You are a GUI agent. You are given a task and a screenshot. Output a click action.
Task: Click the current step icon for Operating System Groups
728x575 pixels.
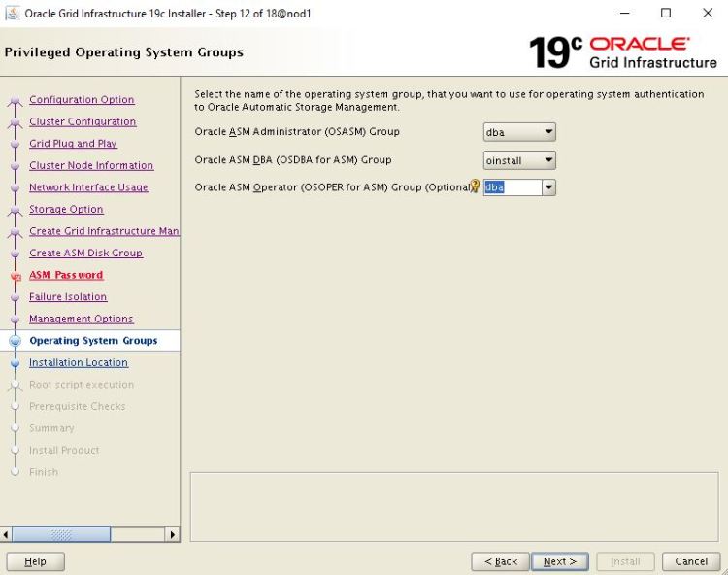click(x=15, y=341)
